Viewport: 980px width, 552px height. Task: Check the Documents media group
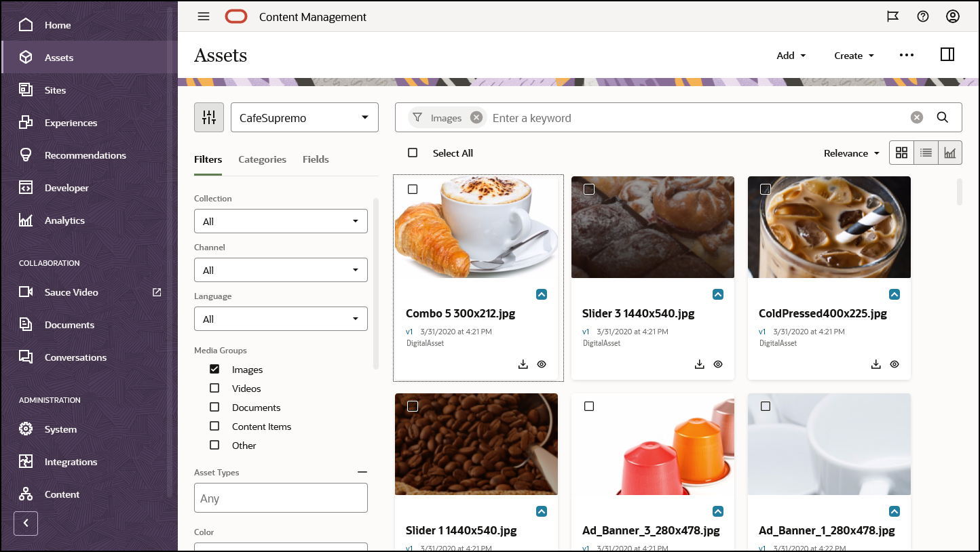(214, 407)
